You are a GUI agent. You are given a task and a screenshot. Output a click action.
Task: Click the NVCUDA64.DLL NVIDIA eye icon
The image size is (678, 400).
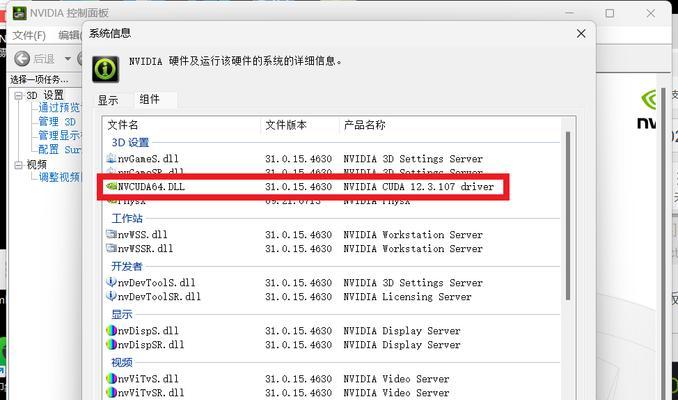pos(112,186)
